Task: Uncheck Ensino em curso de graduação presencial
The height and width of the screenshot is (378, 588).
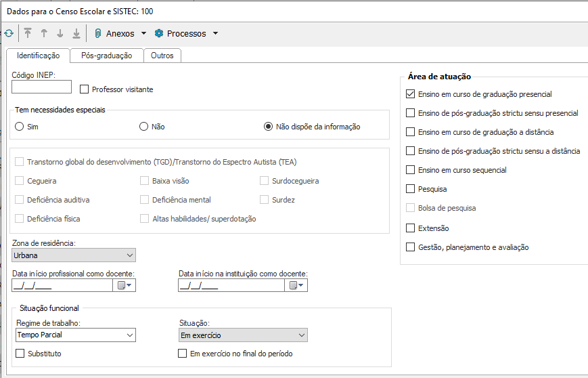Action: click(x=411, y=94)
